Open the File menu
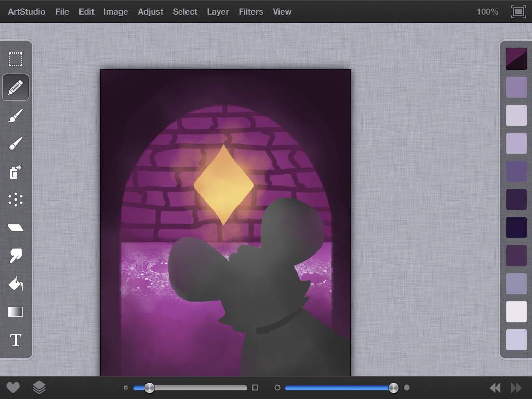 point(62,12)
